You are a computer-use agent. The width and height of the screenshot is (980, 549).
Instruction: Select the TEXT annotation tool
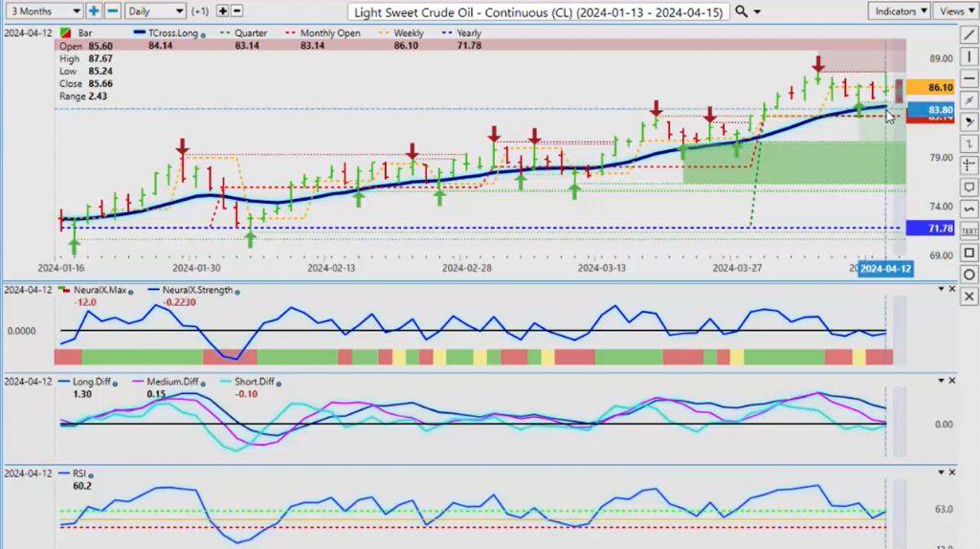969,231
